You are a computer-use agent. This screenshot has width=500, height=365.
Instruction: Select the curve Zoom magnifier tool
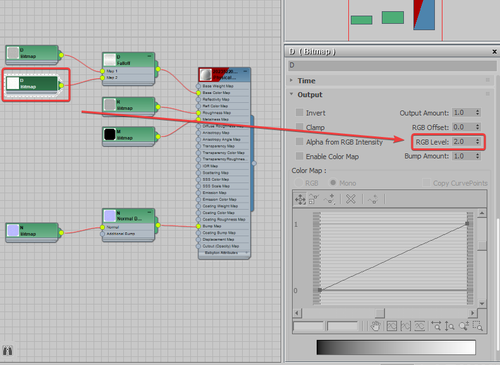[464, 326]
